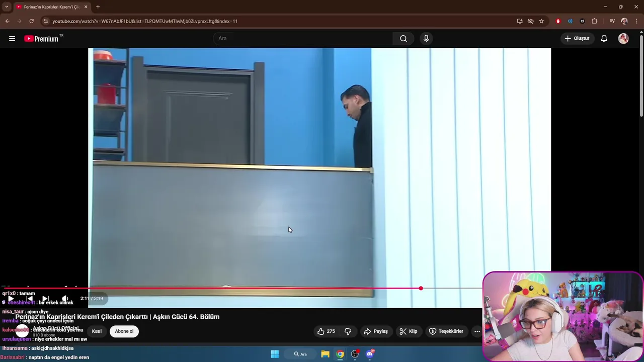Skip to next video in playlist
Viewport: 644px width, 362px height.
(x=45, y=299)
